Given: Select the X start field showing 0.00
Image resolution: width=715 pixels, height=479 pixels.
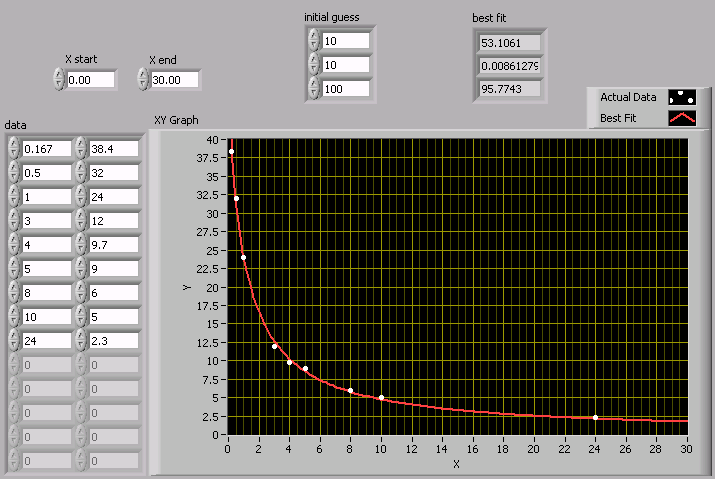Looking at the screenshot, I should (91, 79).
